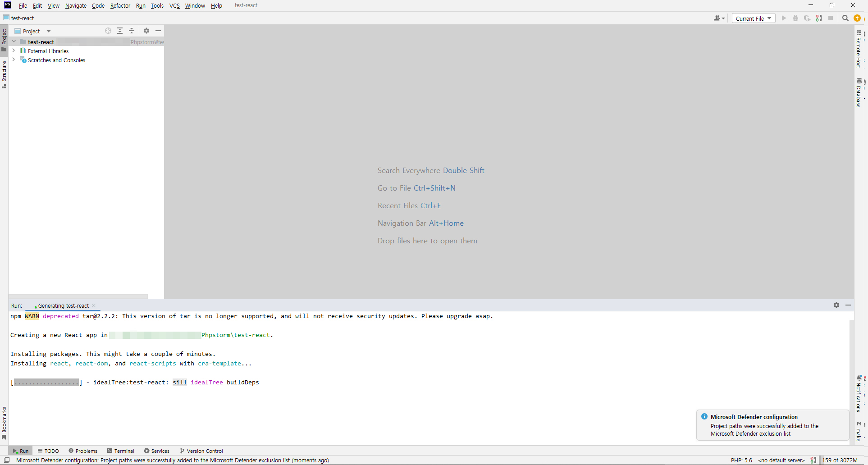Viewport: 868px width, 465px height.
Task: Open the Run tool window button
Action: tap(20, 451)
